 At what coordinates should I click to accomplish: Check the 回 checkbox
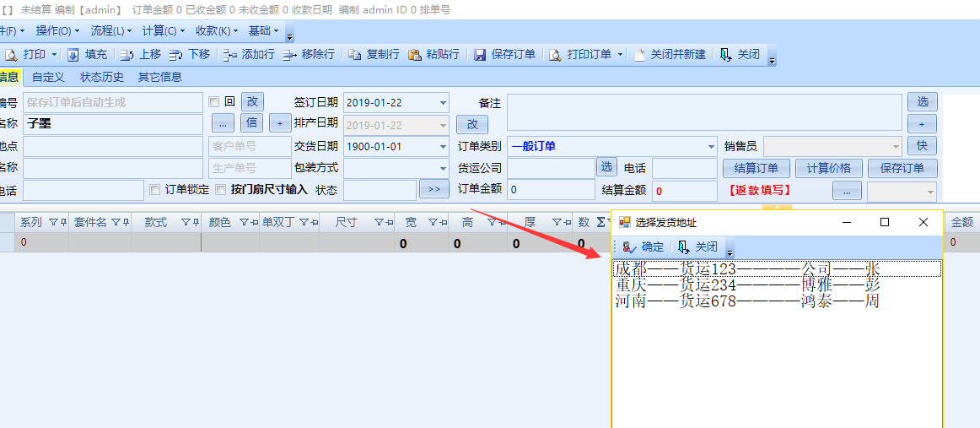coord(214,101)
